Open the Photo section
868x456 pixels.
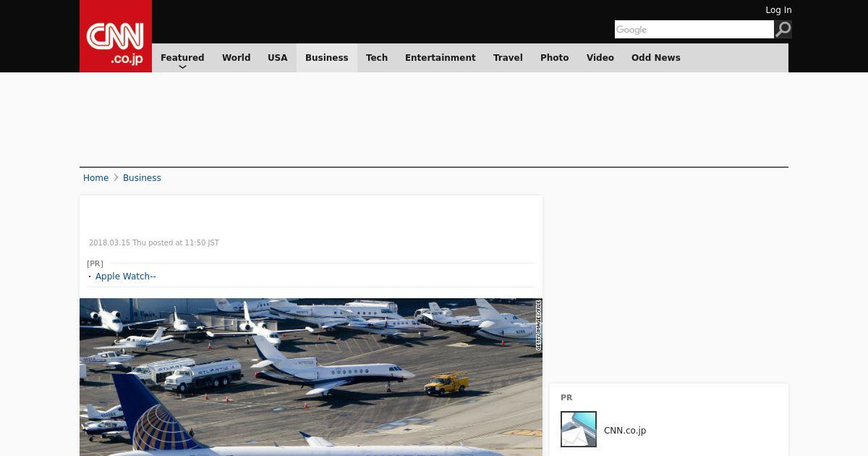pos(555,58)
